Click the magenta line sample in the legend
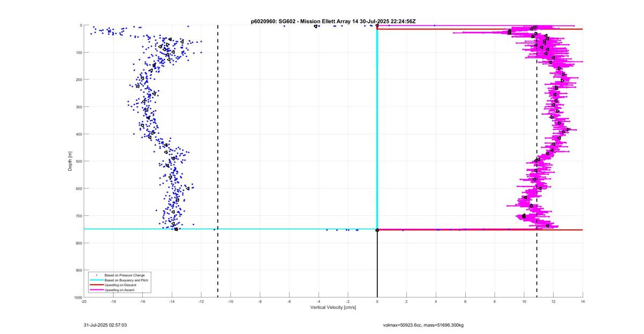This screenshot has height=334, width=644. tap(97, 289)
